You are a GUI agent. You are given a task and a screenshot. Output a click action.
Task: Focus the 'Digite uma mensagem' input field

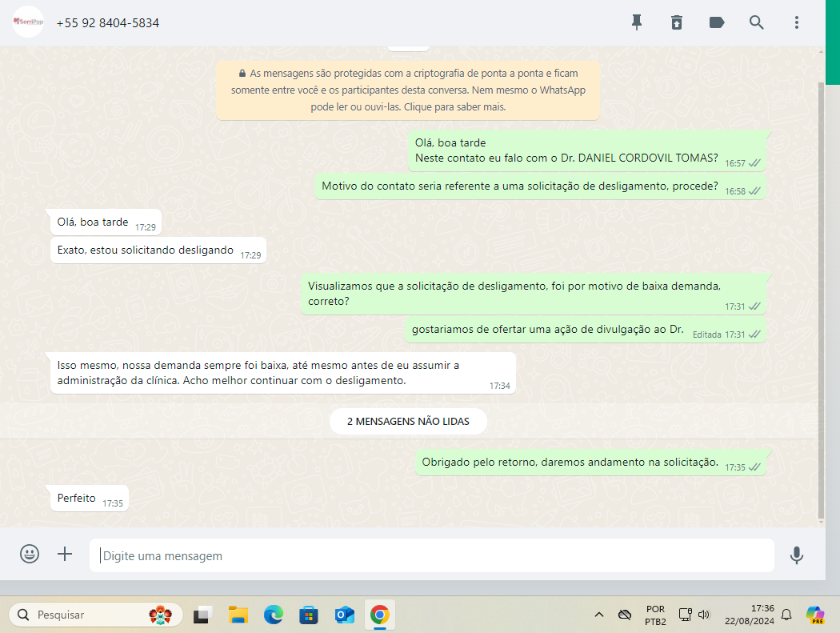click(432, 555)
